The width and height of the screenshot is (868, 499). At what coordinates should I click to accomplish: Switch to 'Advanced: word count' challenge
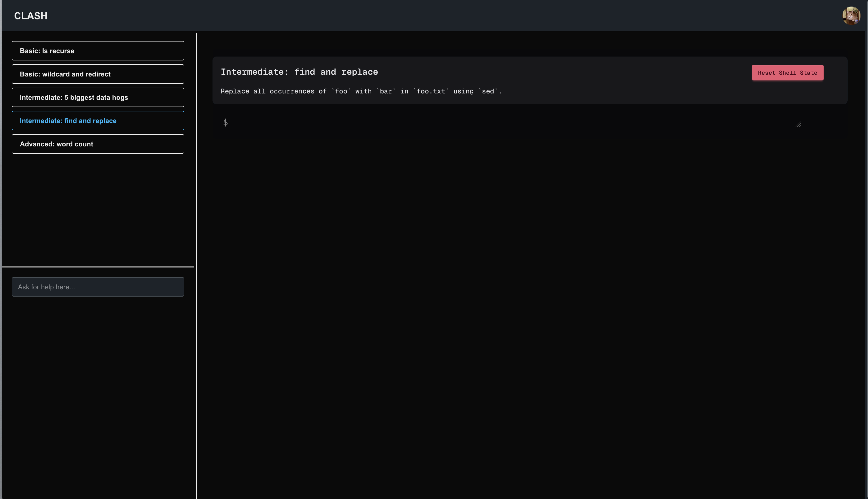(98, 144)
